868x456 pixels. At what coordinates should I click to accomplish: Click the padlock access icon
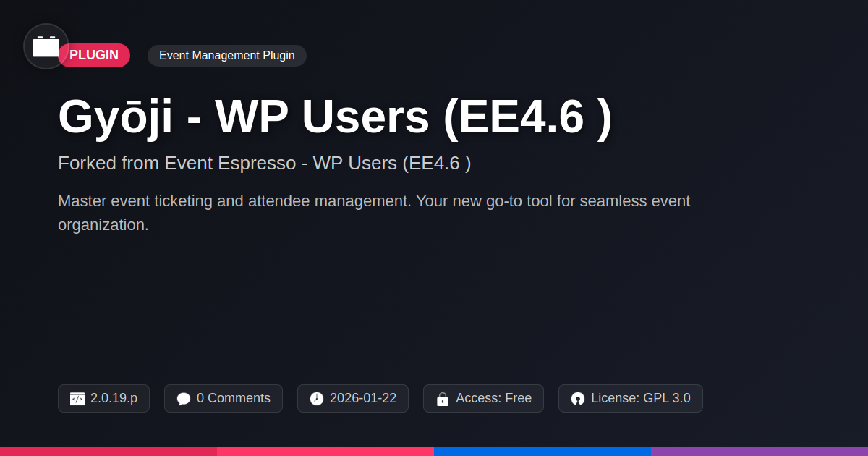point(443,399)
